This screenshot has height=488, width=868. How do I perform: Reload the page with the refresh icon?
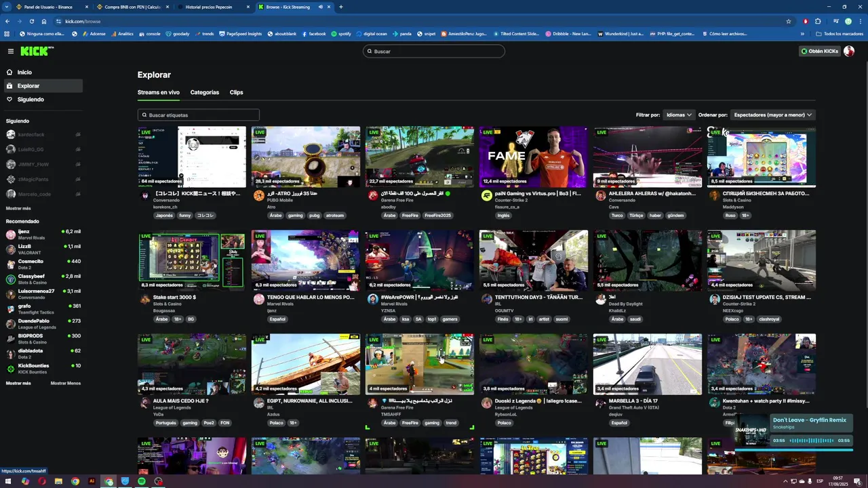point(31,21)
